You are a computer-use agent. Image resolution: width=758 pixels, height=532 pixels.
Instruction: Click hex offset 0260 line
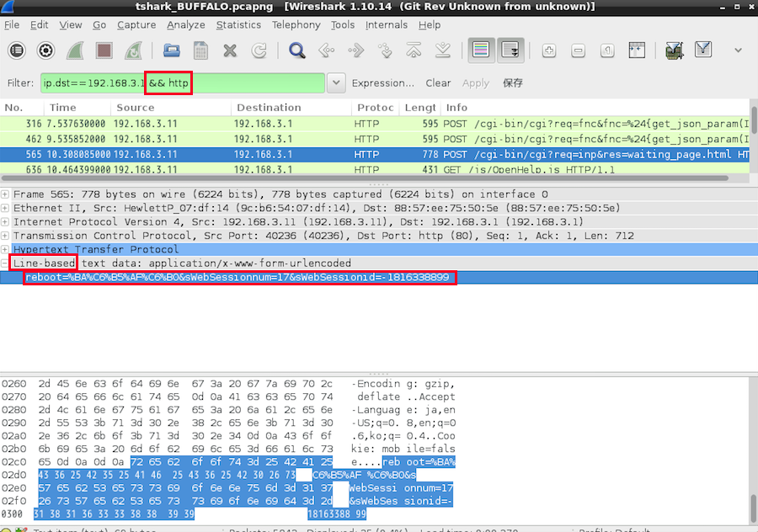(x=228, y=384)
